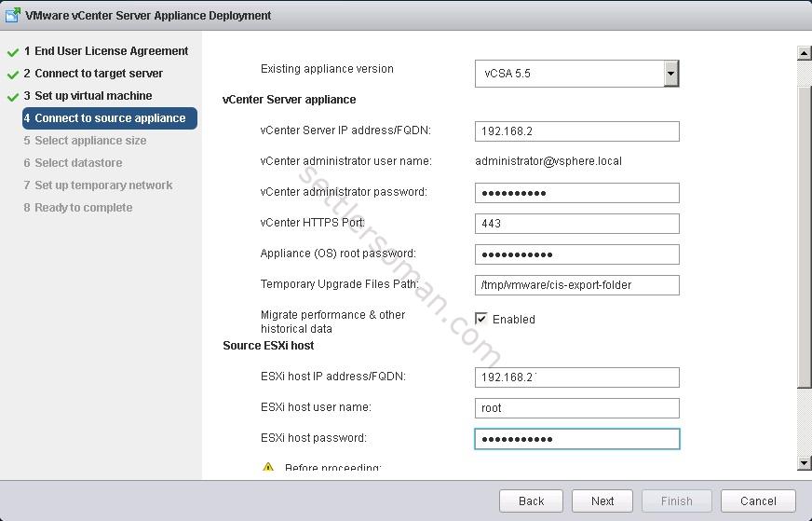Click the vCenter Server IP address/FQDN field
Image resolution: width=812 pixels, height=521 pixels.
[x=577, y=131]
